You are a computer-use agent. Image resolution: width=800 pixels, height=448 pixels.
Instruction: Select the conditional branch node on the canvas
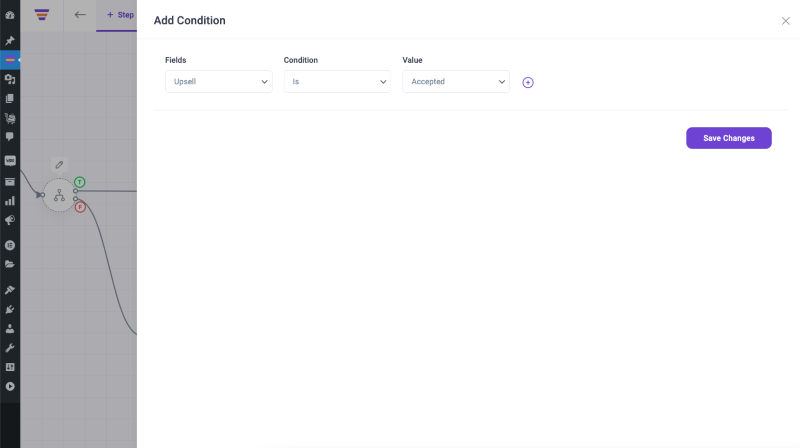point(59,195)
